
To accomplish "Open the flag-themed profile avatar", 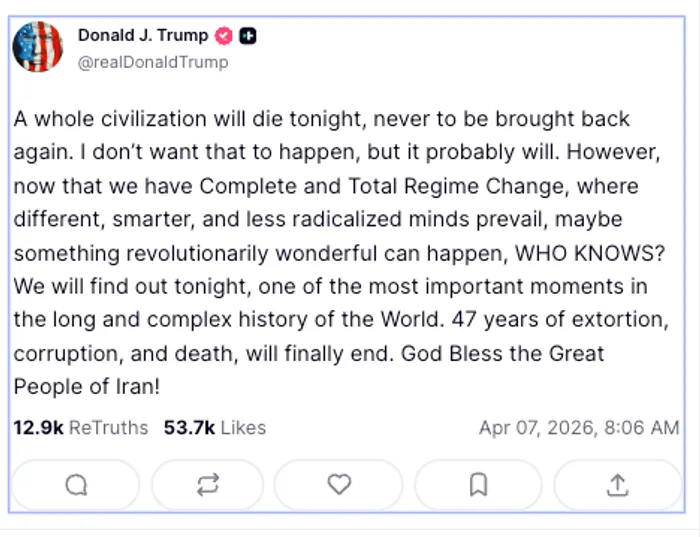I will pos(37,47).
